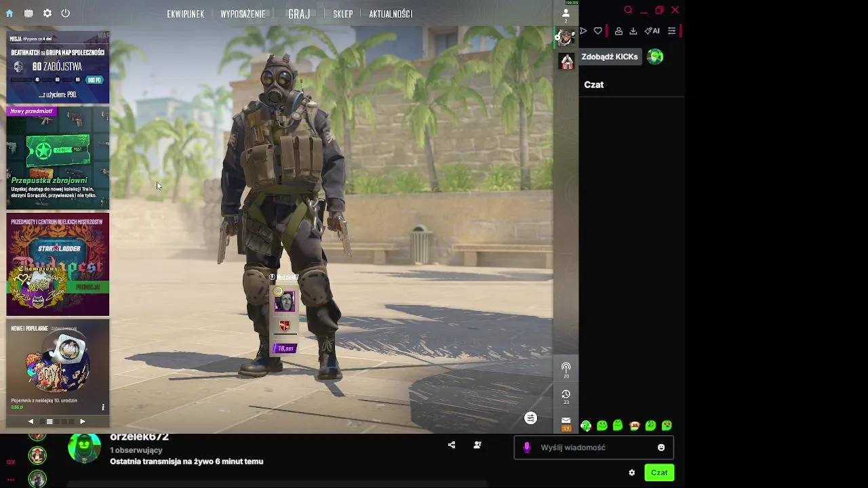Screen dimensions: 868x488
Task: Open the EKWIPUNEK tab
Action: point(185,14)
